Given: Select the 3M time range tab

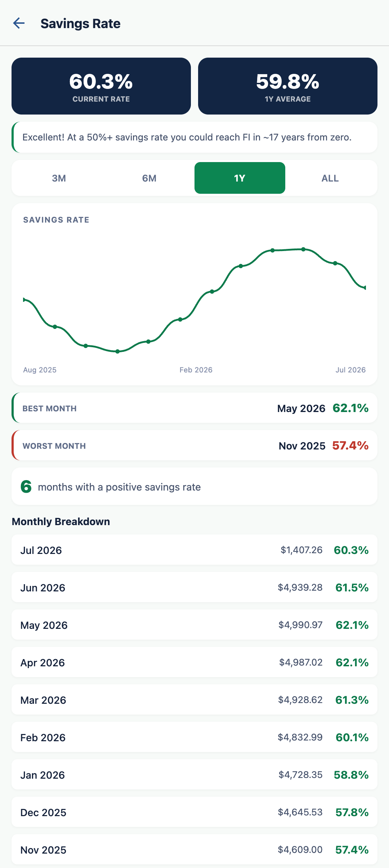Looking at the screenshot, I should (59, 178).
